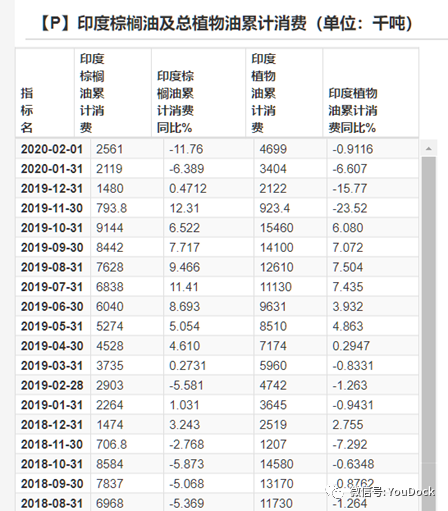
Task: Click the -0.9116 percentage cell
Action: coord(373,149)
